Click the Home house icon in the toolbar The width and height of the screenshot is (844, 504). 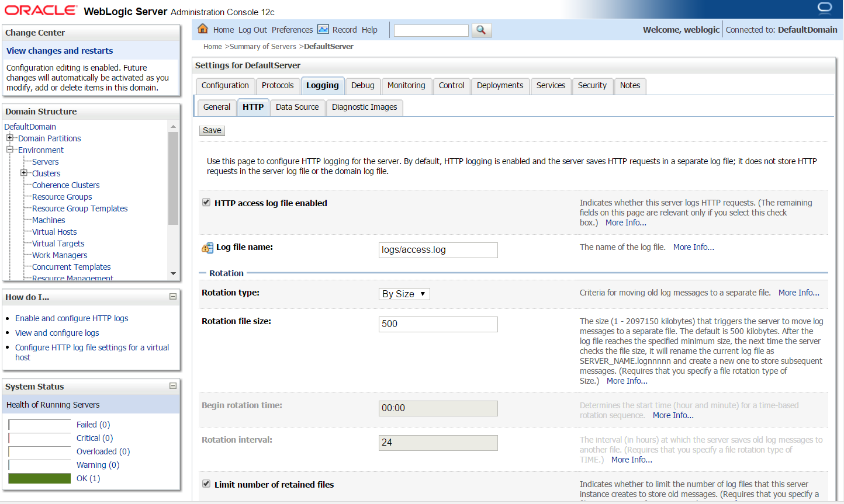click(x=203, y=29)
